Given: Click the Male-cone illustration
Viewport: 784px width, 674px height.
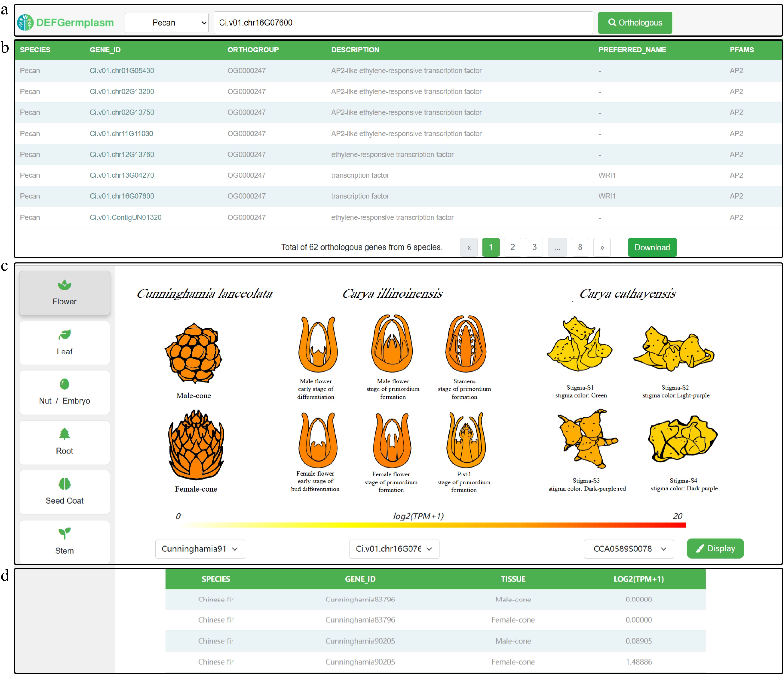Looking at the screenshot, I should tap(194, 353).
